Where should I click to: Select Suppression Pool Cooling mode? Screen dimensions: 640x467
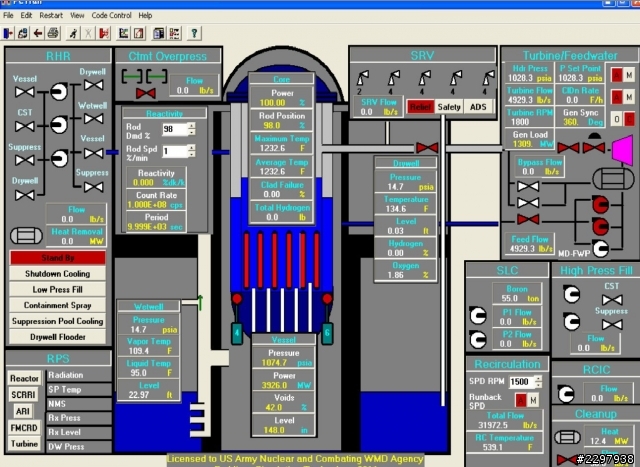58,321
